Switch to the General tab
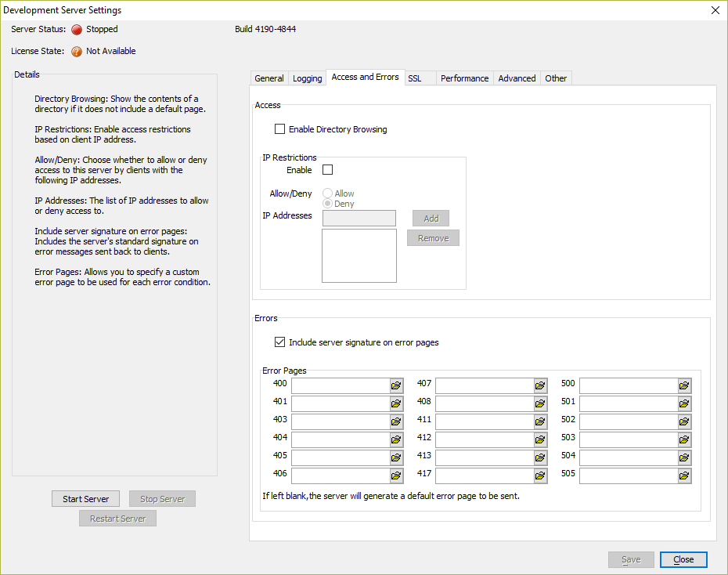This screenshot has width=728, height=575. coord(268,78)
